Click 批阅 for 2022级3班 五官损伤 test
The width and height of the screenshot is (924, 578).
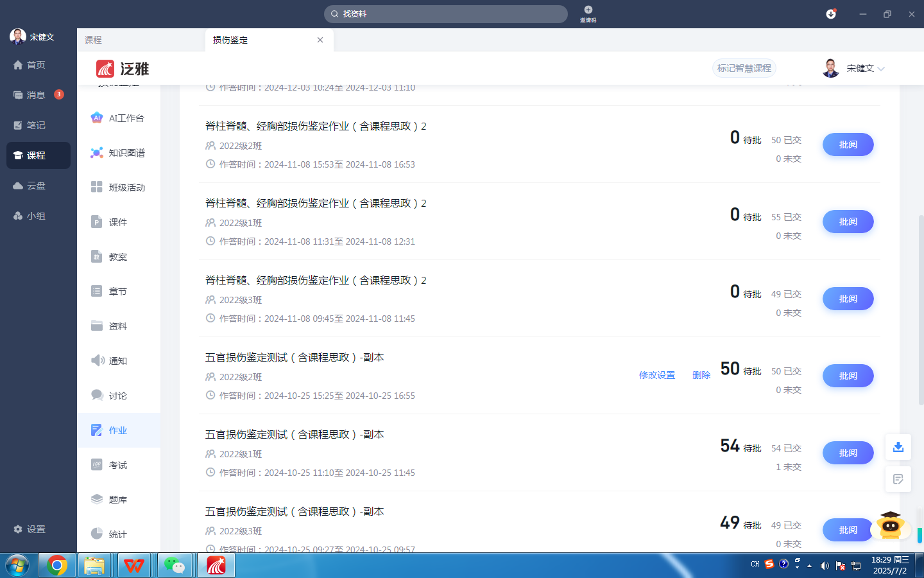(848, 530)
